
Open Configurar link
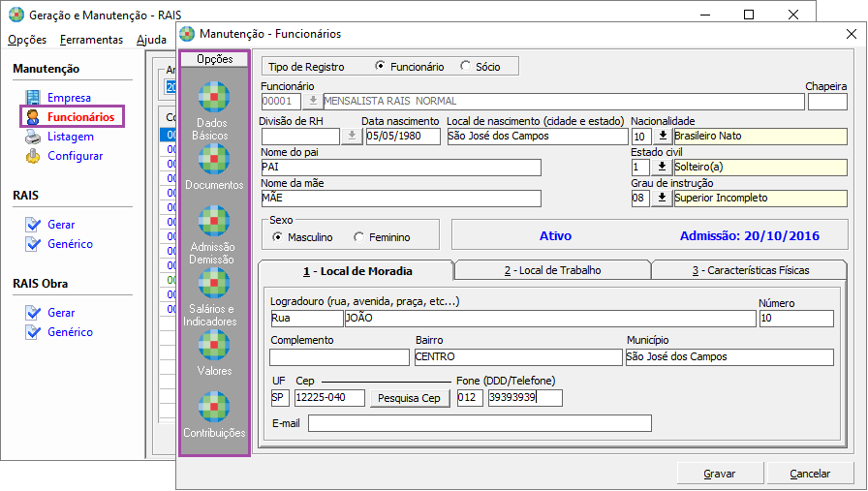point(76,156)
